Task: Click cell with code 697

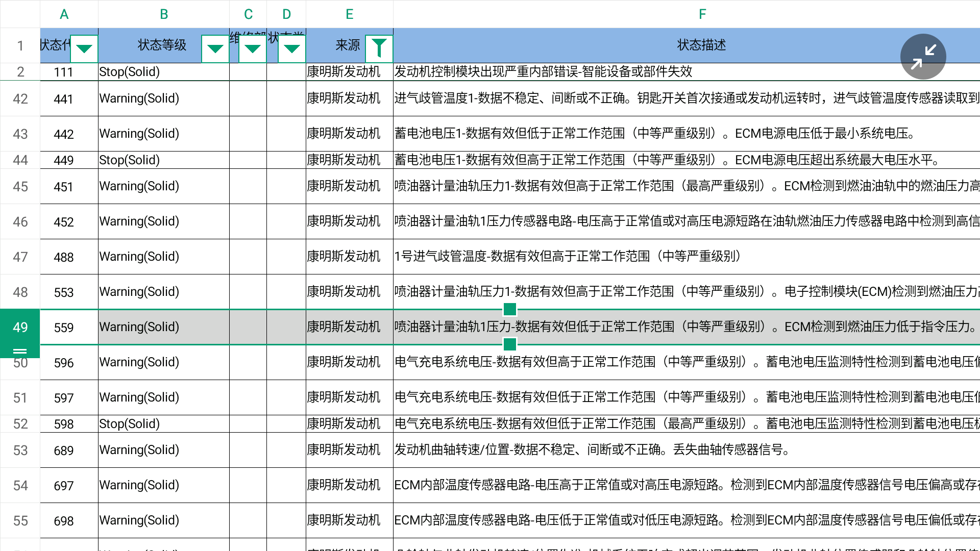Action: click(x=69, y=485)
